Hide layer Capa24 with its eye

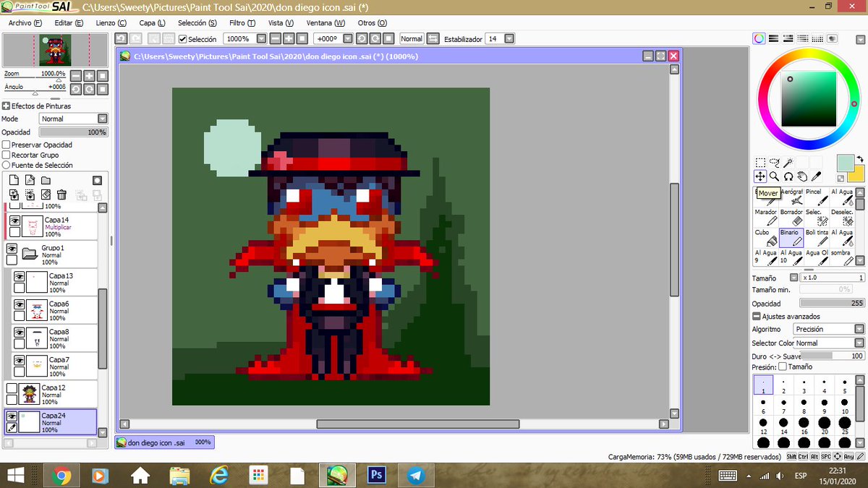click(12, 417)
